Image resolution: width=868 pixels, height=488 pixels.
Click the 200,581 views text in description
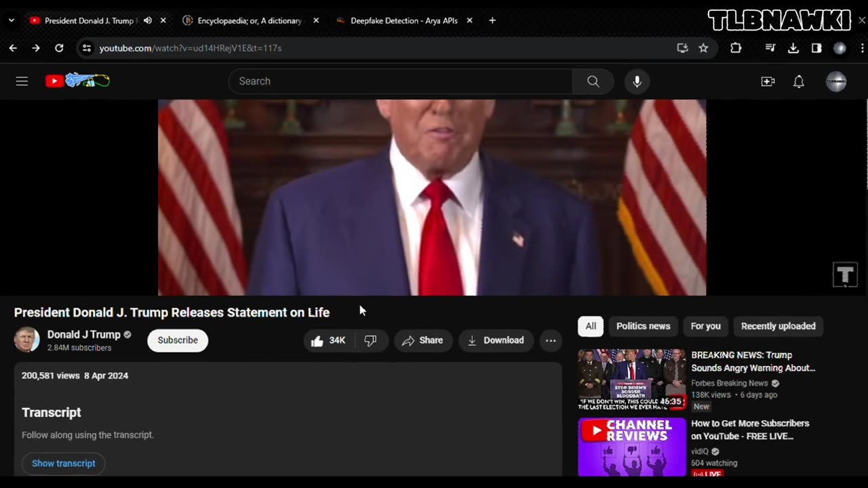point(51,375)
